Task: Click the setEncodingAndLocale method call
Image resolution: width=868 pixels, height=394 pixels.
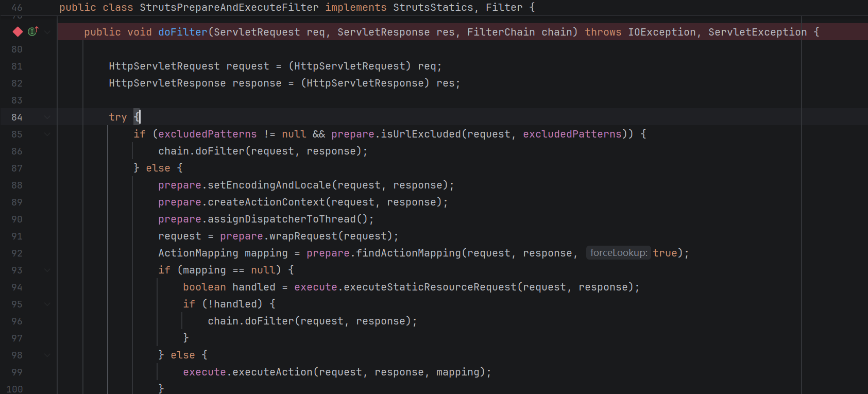Action: click(269, 185)
